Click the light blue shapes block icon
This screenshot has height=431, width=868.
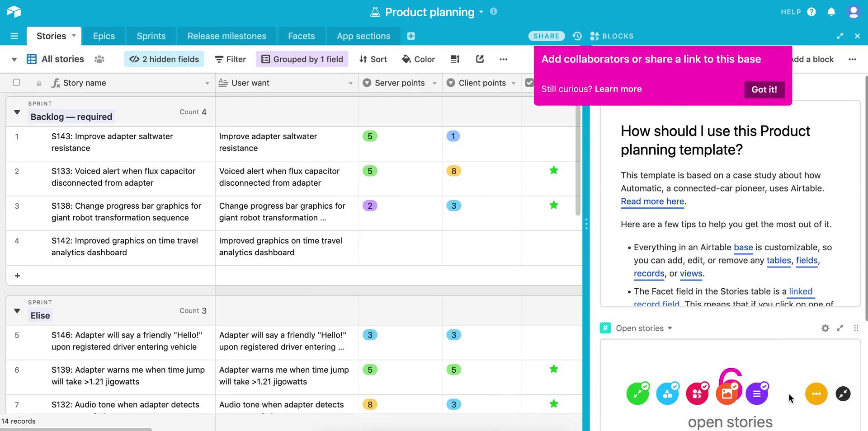pos(667,394)
